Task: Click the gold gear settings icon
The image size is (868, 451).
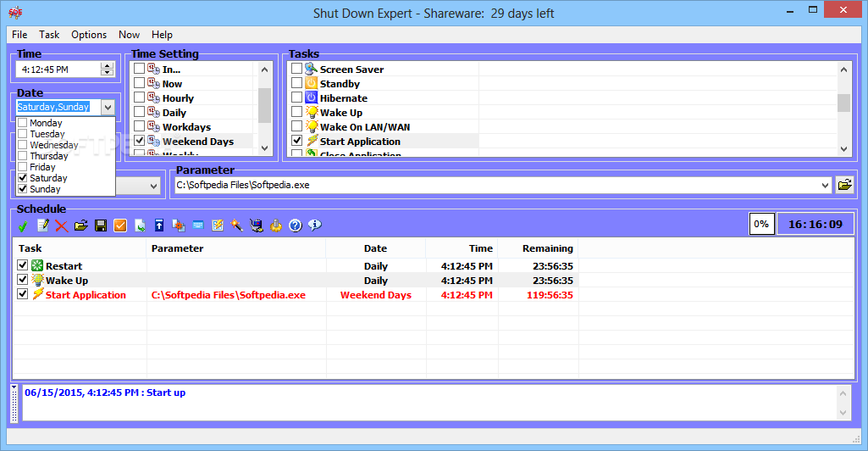Action: coord(276,225)
